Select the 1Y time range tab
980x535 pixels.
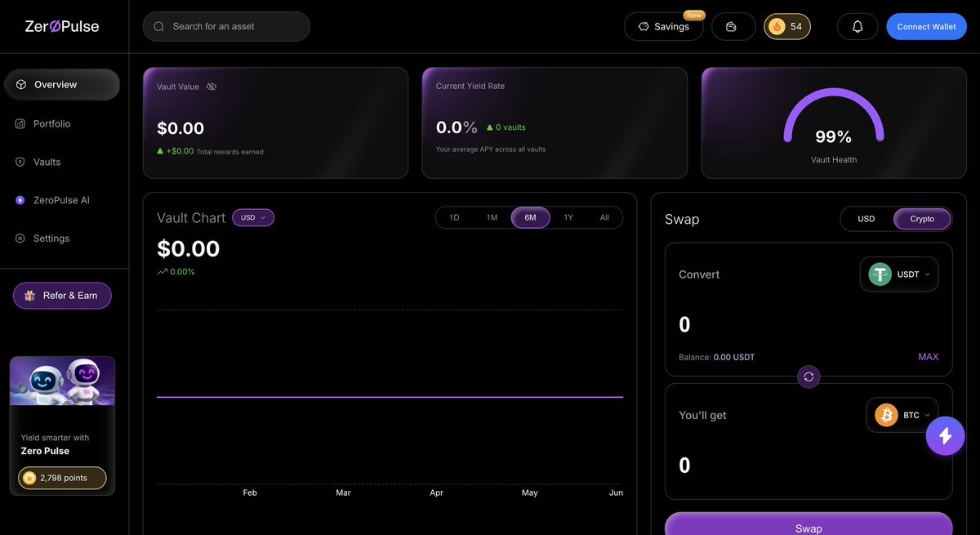coord(568,217)
